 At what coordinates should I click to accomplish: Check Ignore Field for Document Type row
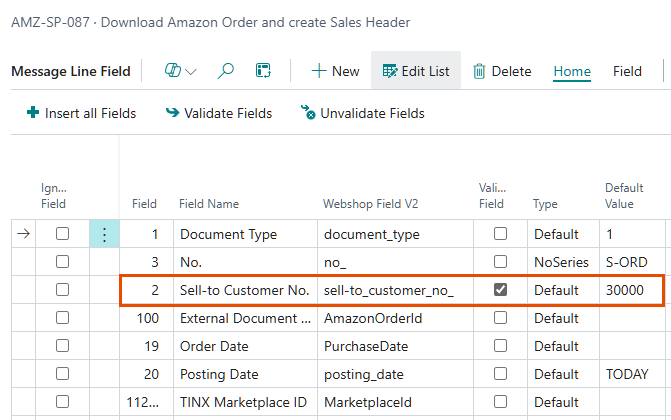tap(62, 234)
